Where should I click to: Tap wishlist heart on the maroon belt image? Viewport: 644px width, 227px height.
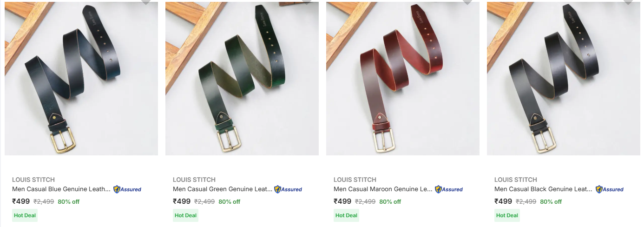click(467, 1)
